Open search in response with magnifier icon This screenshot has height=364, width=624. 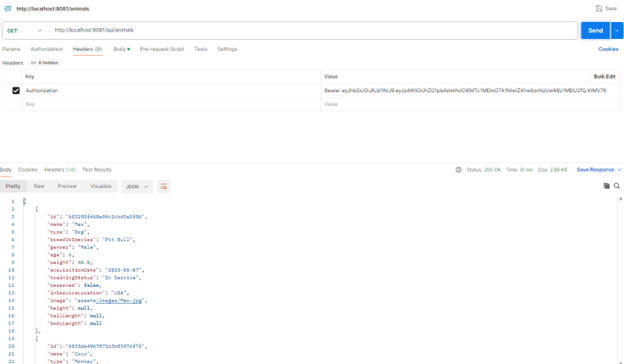pyautogui.click(x=617, y=186)
